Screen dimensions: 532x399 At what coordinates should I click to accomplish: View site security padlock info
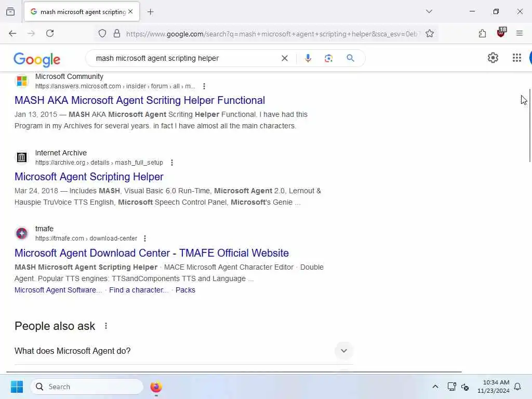[117, 34]
